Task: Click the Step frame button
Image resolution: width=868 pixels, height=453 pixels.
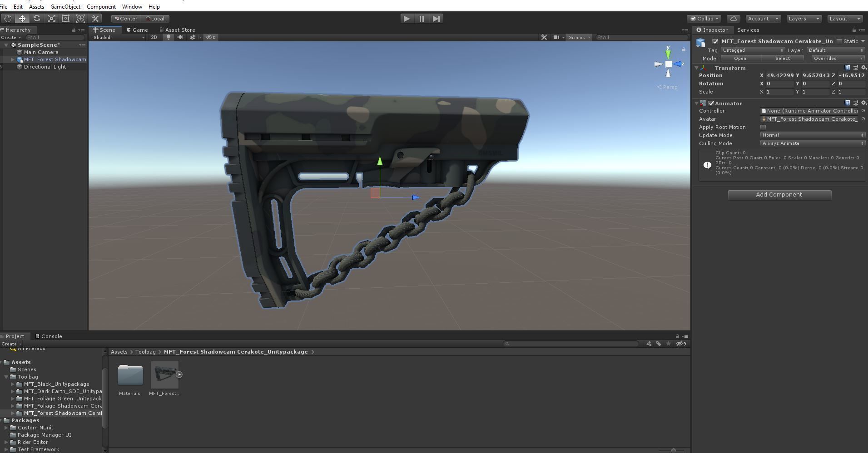Action: point(436,19)
